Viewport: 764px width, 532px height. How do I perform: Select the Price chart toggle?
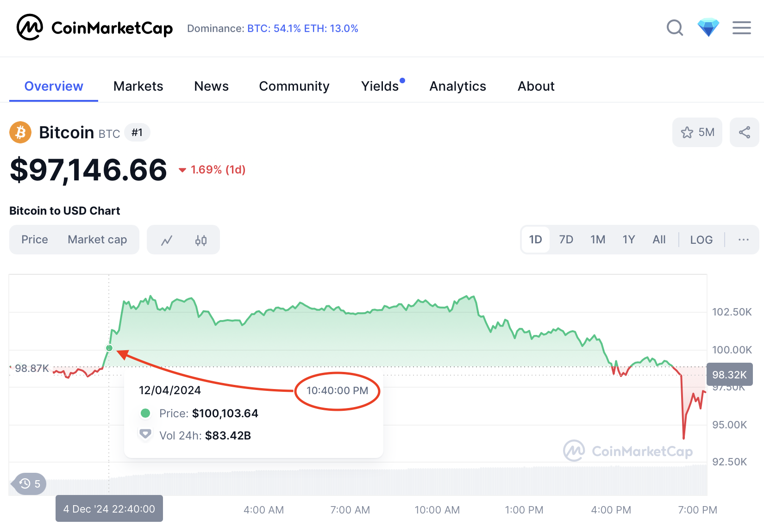[x=35, y=240]
